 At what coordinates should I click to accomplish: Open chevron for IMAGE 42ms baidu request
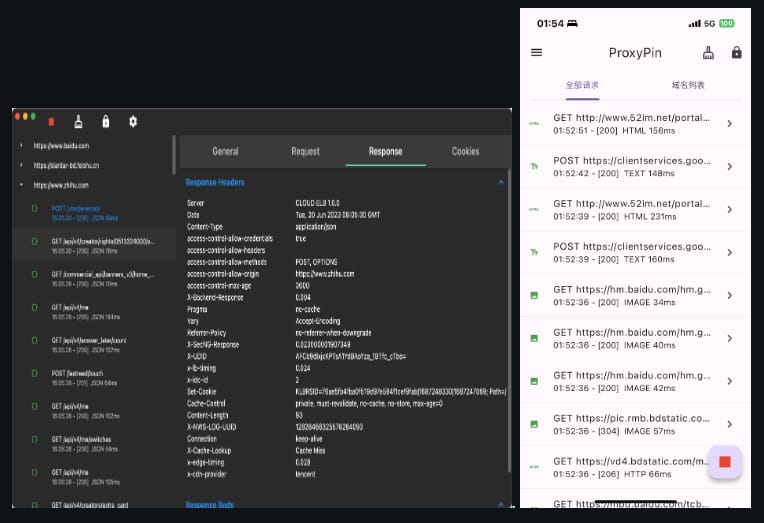point(729,381)
